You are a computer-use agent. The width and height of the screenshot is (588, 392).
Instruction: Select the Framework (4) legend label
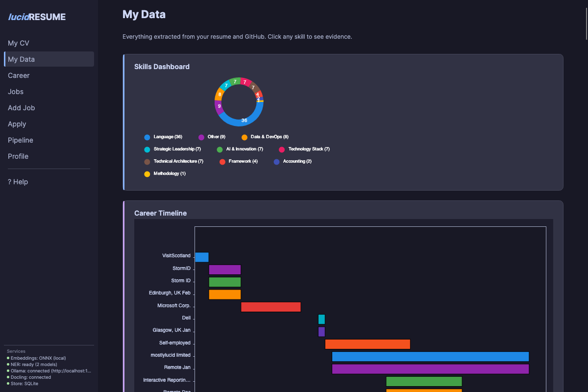[x=244, y=161]
